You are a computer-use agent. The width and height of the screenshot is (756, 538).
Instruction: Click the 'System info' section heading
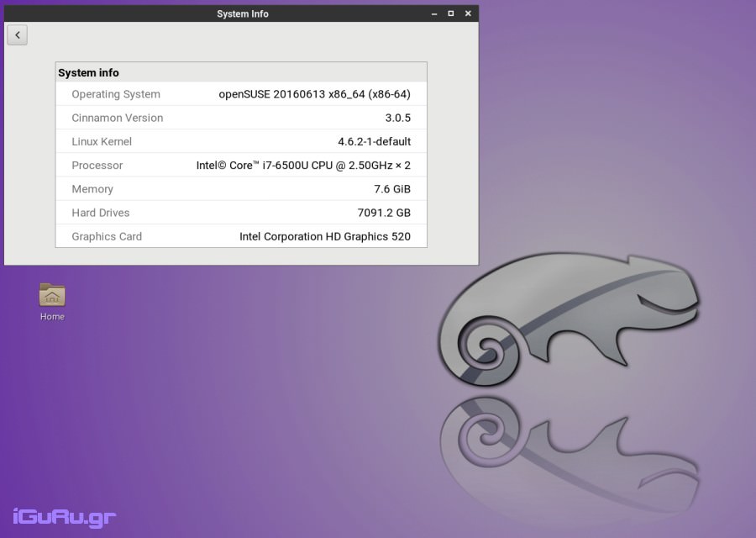pyautogui.click(x=88, y=73)
